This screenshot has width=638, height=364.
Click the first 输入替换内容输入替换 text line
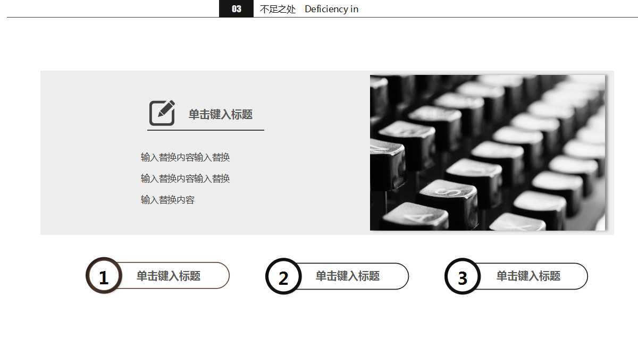coord(184,157)
